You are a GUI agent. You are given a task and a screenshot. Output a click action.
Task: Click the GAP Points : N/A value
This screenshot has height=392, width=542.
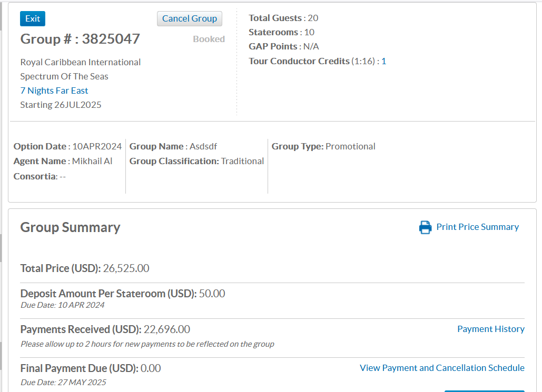284,46
